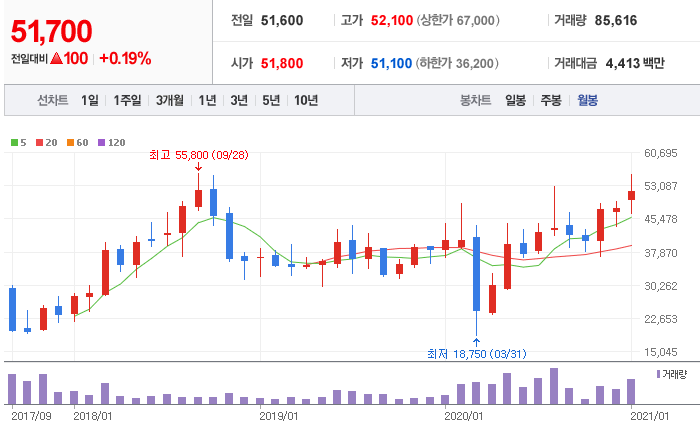Click the +0.19% change rate
This screenshot has height=440, width=700.
coord(125,58)
